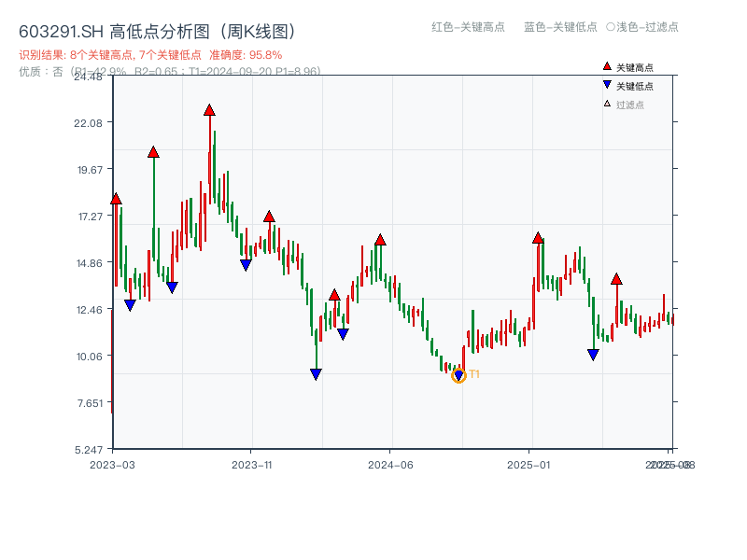
Task: Click the chart title 603291.SH 高低点分析图
Action: (x=157, y=30)
